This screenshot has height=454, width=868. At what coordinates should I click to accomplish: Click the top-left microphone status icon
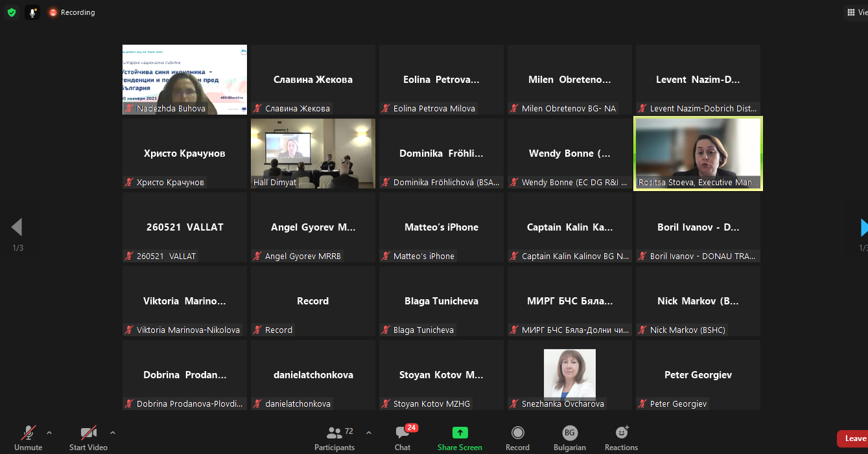(x=32, y=12)
